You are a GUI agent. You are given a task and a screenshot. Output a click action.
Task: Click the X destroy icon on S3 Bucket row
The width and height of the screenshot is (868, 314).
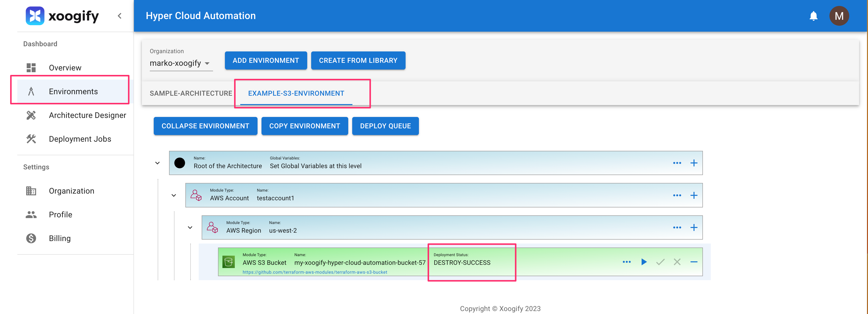pyautogui.click(x=677, y=262)
